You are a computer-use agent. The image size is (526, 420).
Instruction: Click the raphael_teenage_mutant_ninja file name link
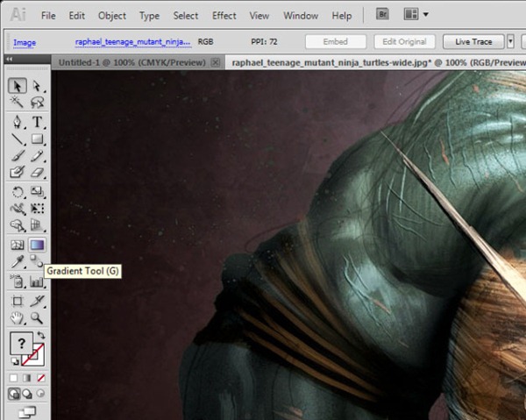click(133, 42)
